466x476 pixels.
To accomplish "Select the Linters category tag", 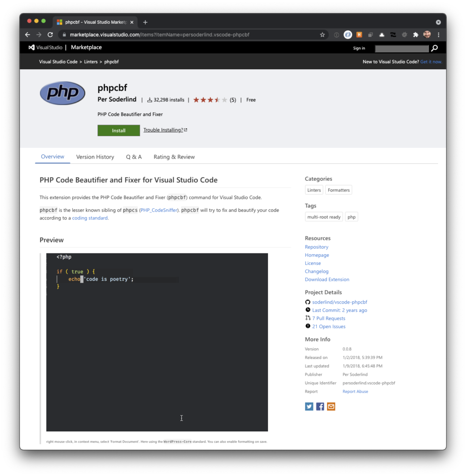I will click(x=314, y=190).
